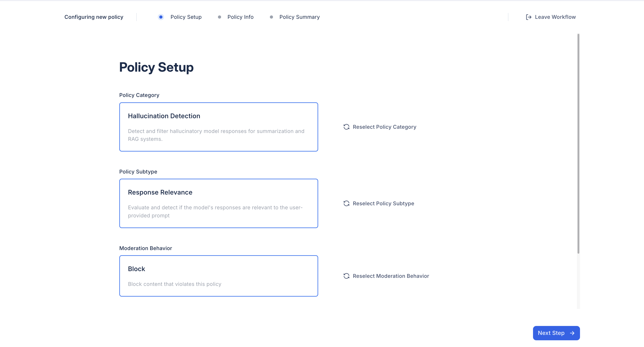Click Reselect Moderation Behavior text
Viewport: 644px width, 347px height.
[x=391, y=276]
